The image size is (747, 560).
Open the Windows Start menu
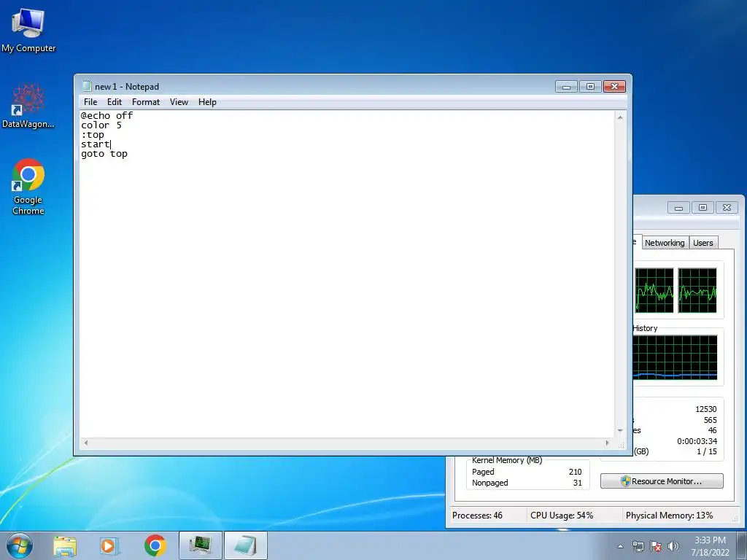(x=20, y=545)
